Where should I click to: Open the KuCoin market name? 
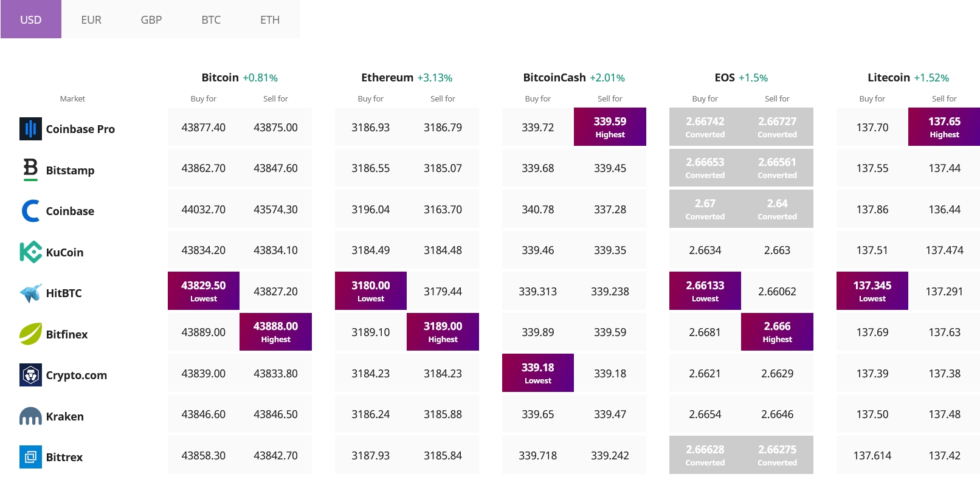64,252
